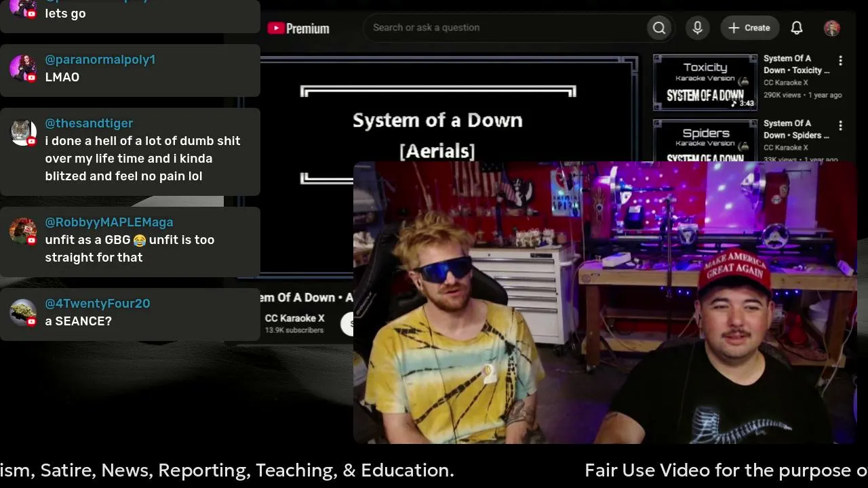
Task: Click the avatar of @RobbyyMAPLEMaga in chat
Action: pos(23,230)
